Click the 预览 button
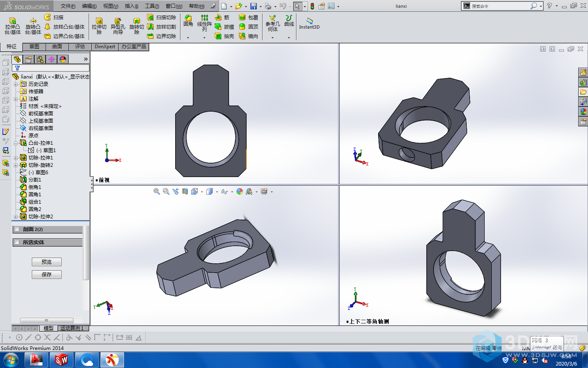Viewport: 588px width, 368px height. [47, 262]
